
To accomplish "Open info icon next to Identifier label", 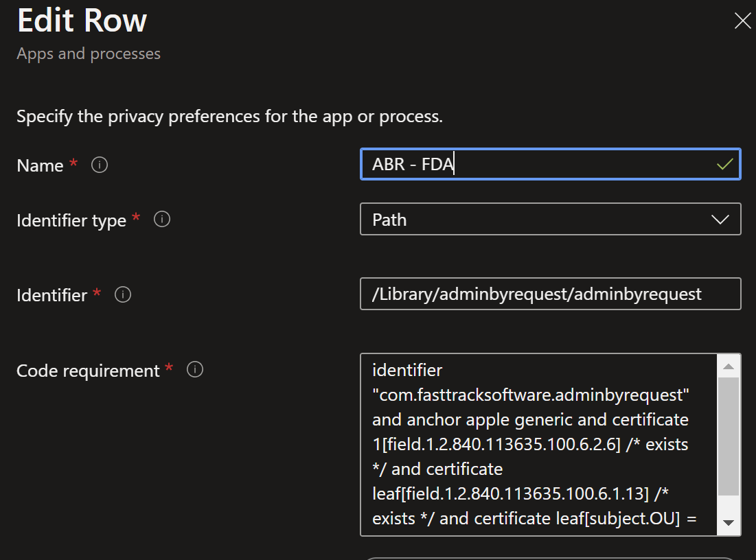I will pyautogui.click(x=123, y=294).
